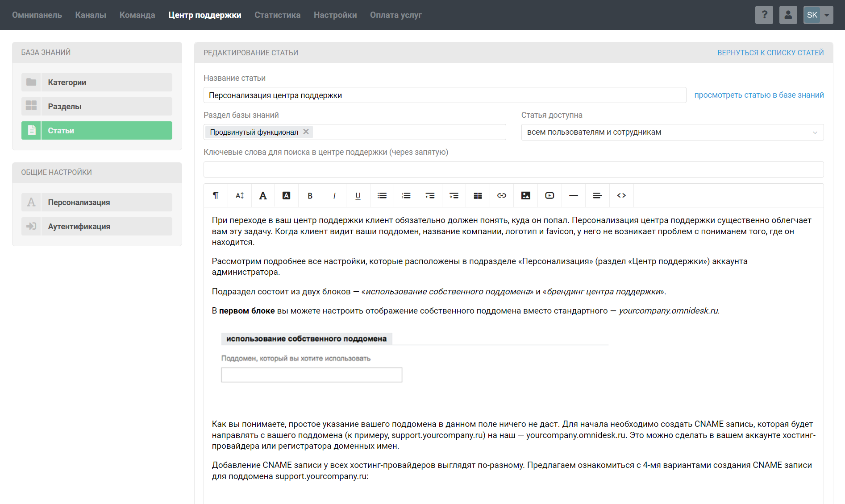845x504 pixels.
Task: Open the code view with the angle brackets icon
Action: [621, 196]
